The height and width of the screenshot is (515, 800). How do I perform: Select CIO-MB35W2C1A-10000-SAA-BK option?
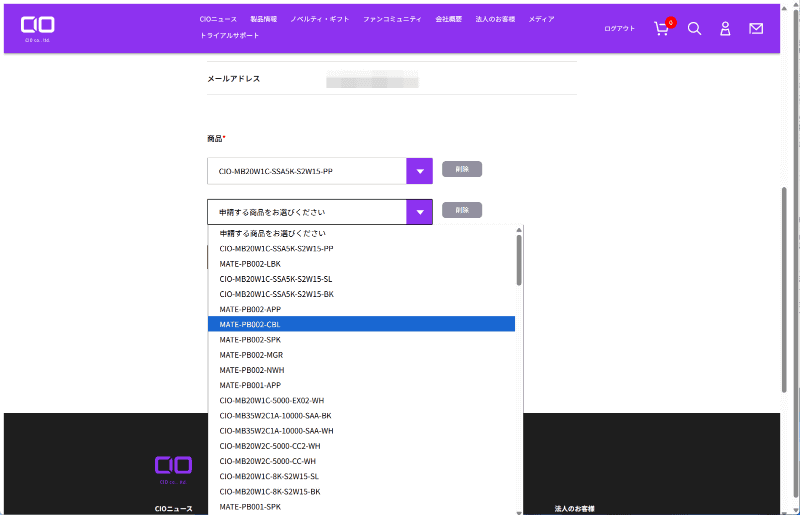coord(361,415)
